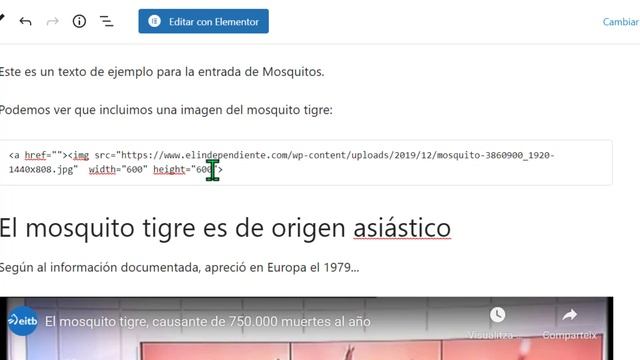Redo the last undone edit
The height and width of the screenshot is (360, 640).
(x=53, y=21)
